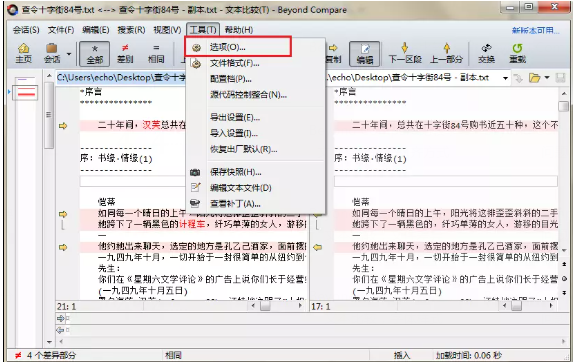Expand the 会话 toolbar dropdown arrow
The height and width of the screenshot is (362, 573).
coord(69,54)
